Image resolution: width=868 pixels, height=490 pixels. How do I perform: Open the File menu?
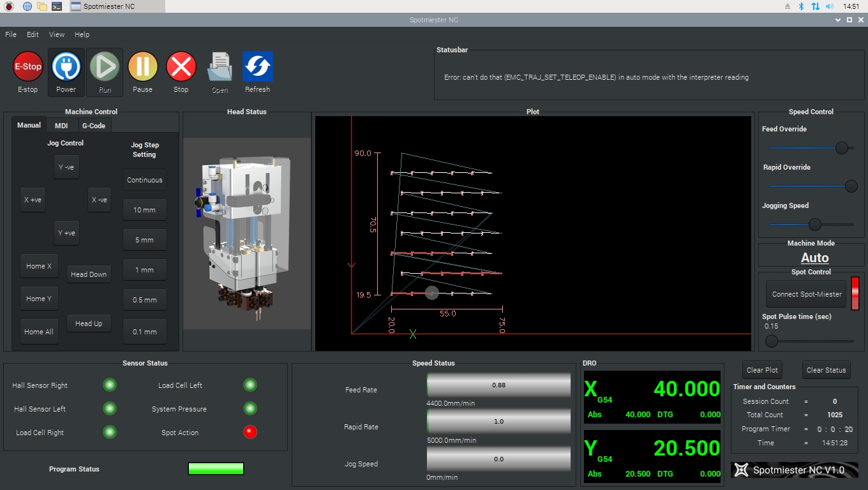(x=11, y=34)
